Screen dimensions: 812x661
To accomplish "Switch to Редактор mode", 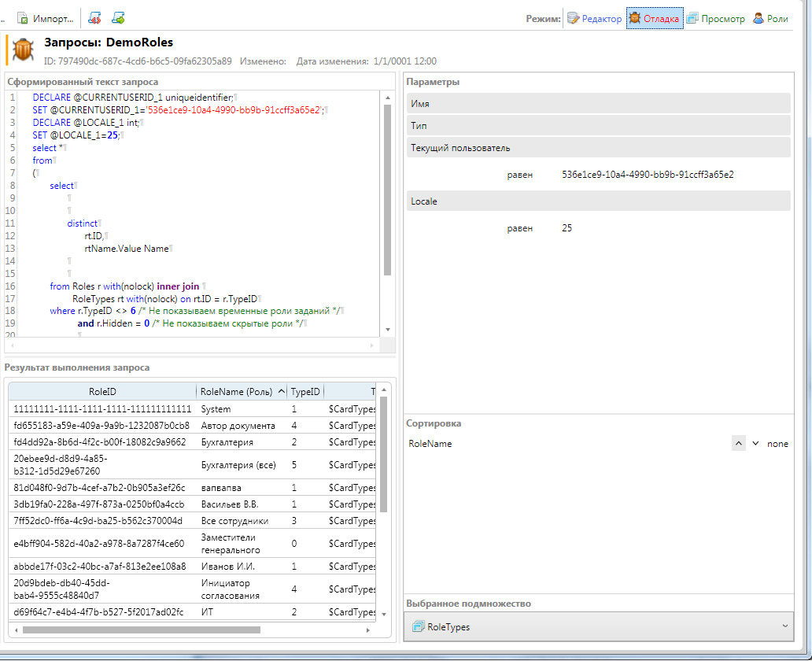I will [x=594, y=19].
